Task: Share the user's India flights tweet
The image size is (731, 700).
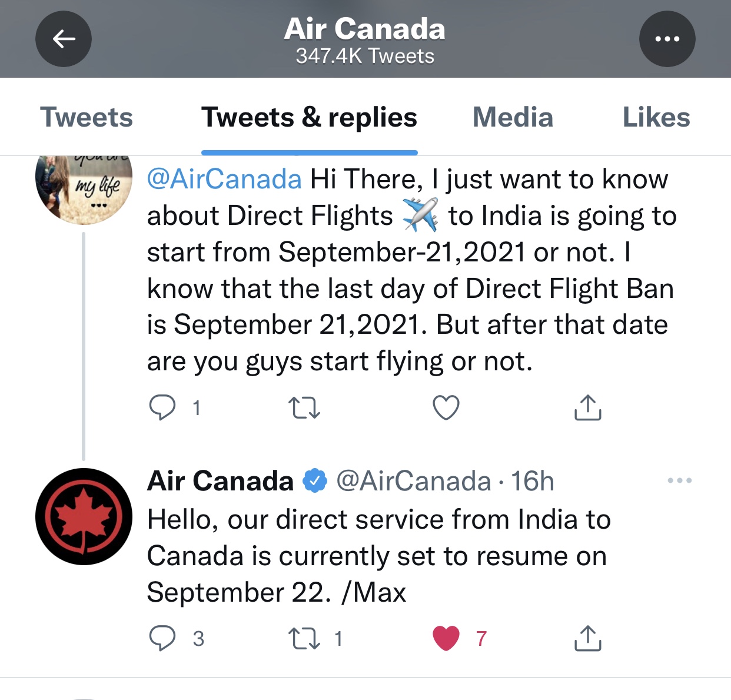Action: click(587, 407)
